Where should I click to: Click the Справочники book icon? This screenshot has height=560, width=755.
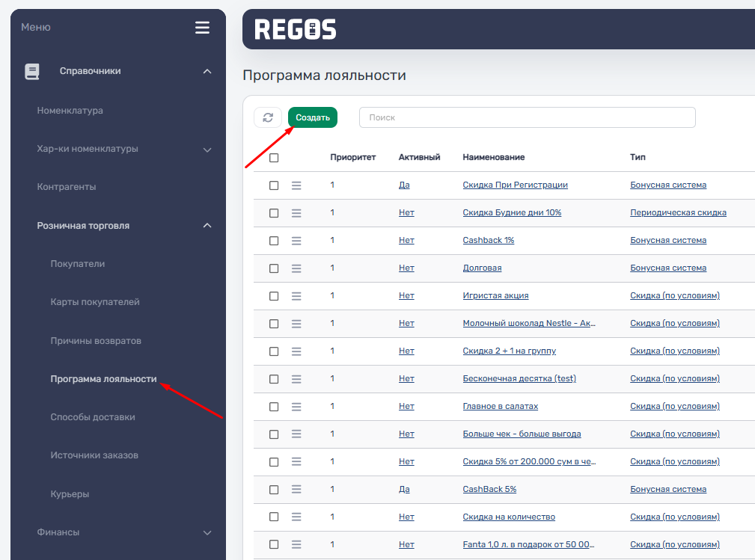31,72
